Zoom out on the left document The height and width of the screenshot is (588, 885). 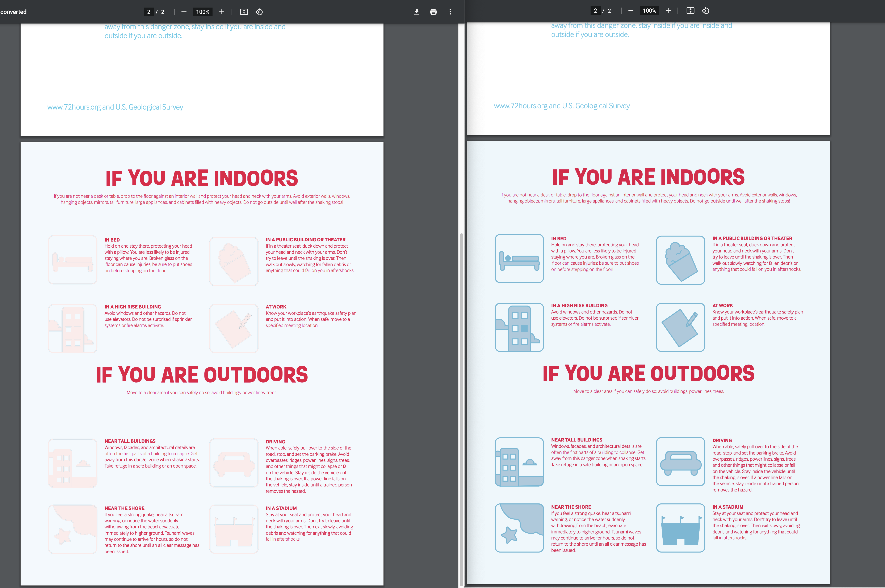point(184,12)
